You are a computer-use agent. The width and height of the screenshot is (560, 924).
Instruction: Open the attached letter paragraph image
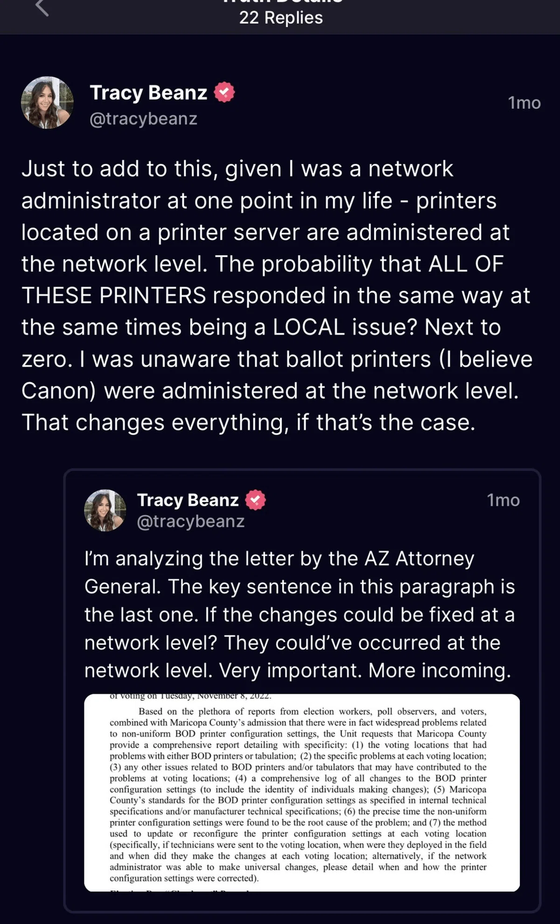[302, 792]
